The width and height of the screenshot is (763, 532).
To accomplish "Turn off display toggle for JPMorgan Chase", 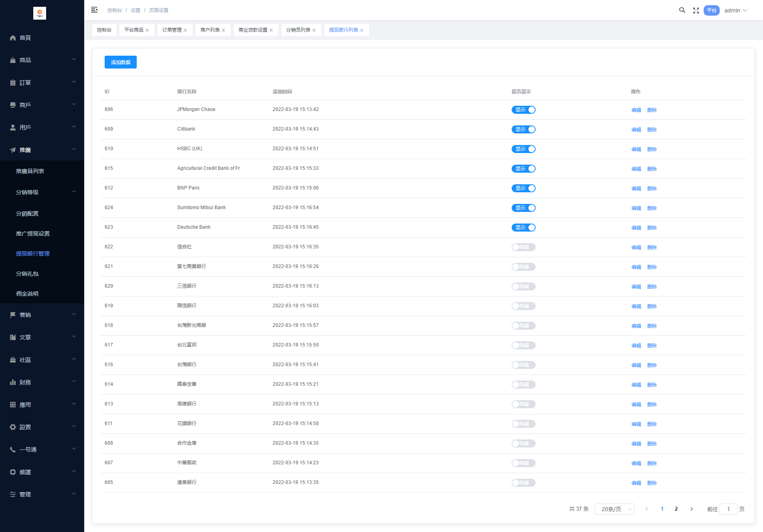I will click(523, 110).
